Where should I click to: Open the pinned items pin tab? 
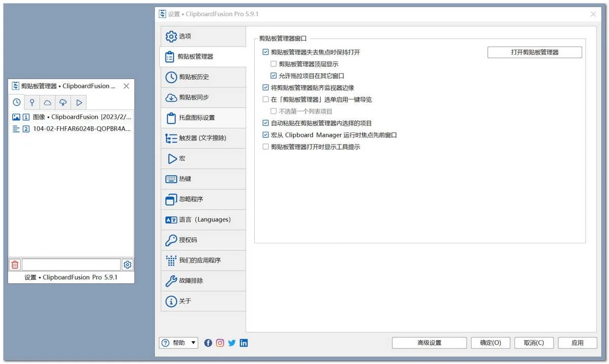(32, 102)
